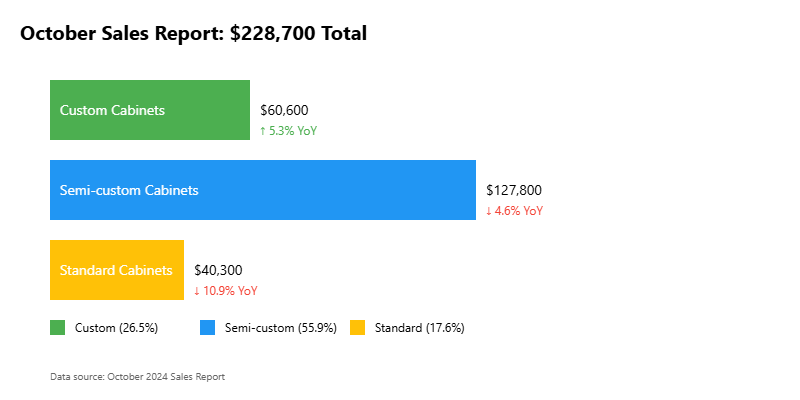Click the Standard (17.6%) legend label
This screenshot has width=800, height=400.
click(x=419, y=327)
